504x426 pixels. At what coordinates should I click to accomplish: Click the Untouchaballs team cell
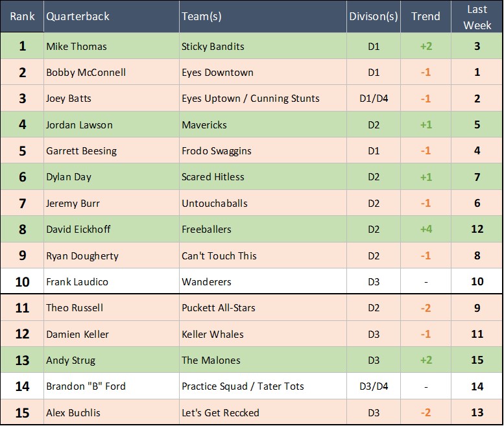[215, 204]
